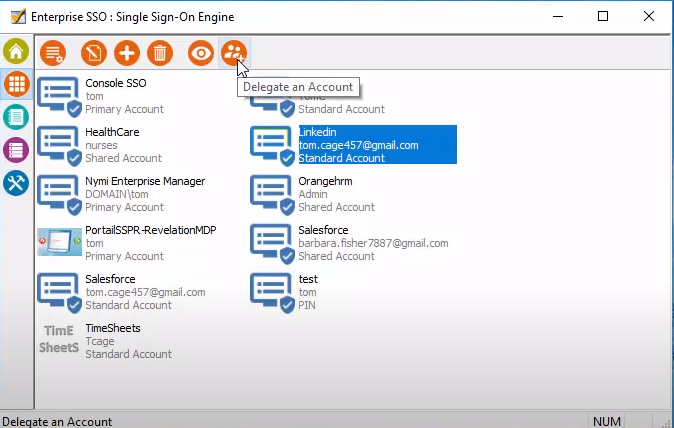
Task: Click the edit account toolbar icon
Action: point(94,53)
